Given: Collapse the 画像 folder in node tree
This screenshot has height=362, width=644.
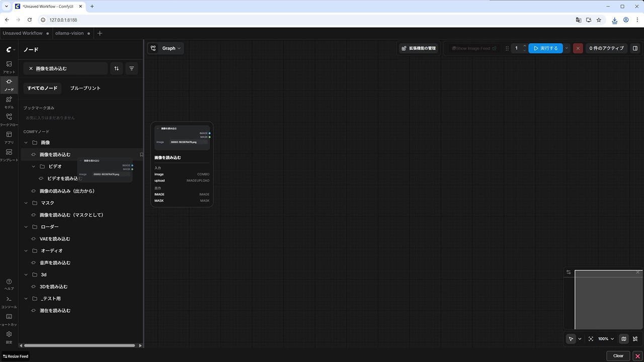Looking at the screenshot, I should pos(27,143).
